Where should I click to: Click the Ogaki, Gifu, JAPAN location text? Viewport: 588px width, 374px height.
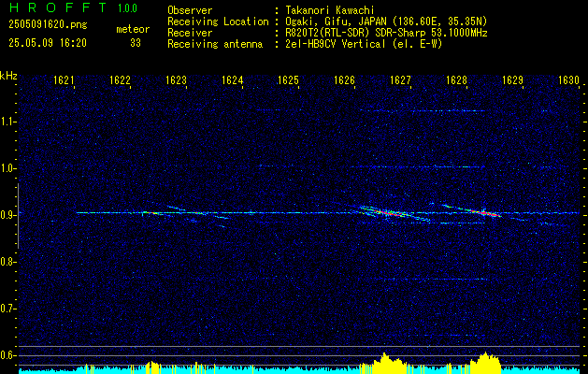pos(386,22)
